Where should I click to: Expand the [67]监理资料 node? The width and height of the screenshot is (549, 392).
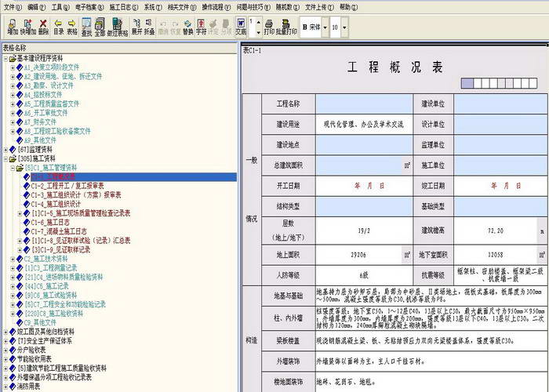[x=6, y=150]
